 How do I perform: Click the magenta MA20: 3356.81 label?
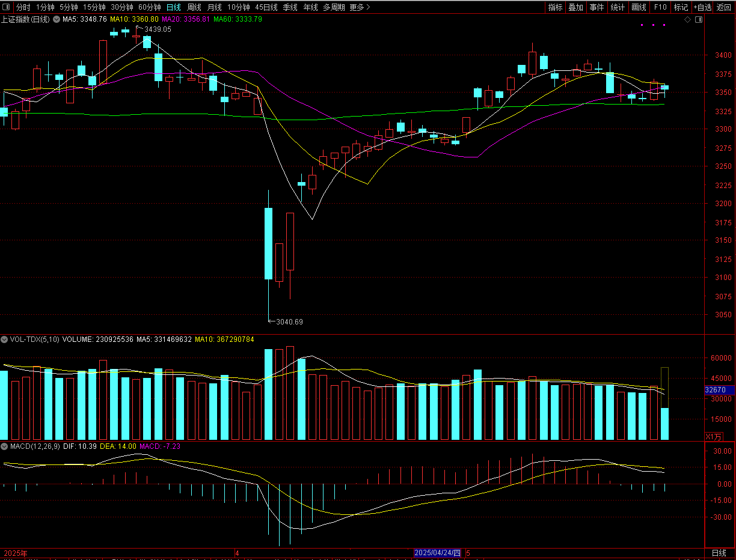(x=186, y=19)
